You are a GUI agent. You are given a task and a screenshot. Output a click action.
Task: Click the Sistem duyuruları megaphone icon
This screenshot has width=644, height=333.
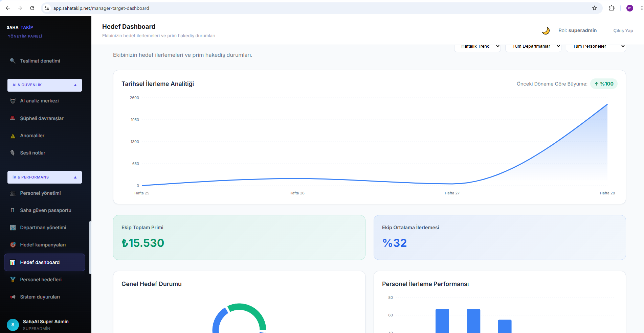point(13,297)
